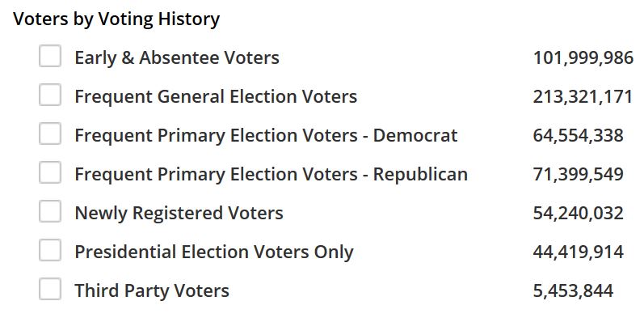Tick the Third Party Voters checkbox
Viewport: 644px width, 318px height.
point(50,289)
